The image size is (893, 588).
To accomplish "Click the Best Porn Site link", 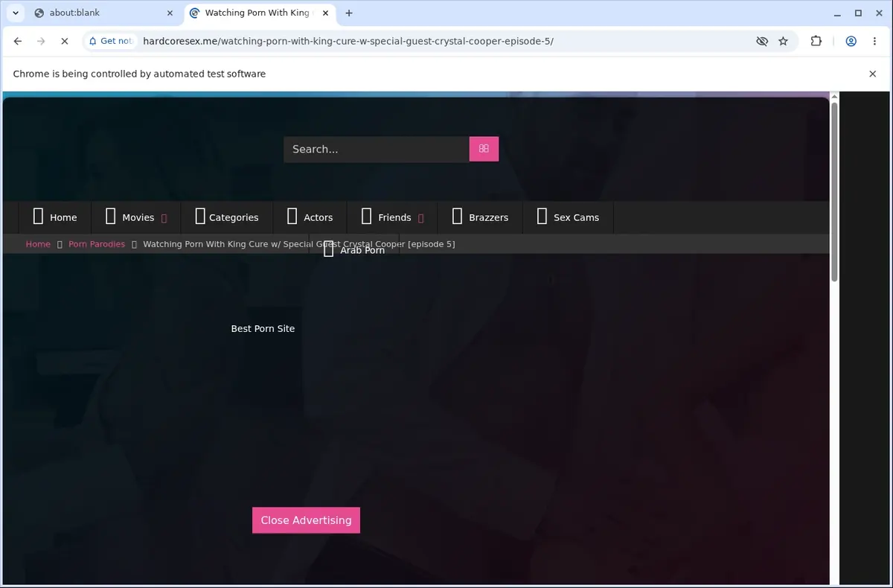I will coord(263,328).
